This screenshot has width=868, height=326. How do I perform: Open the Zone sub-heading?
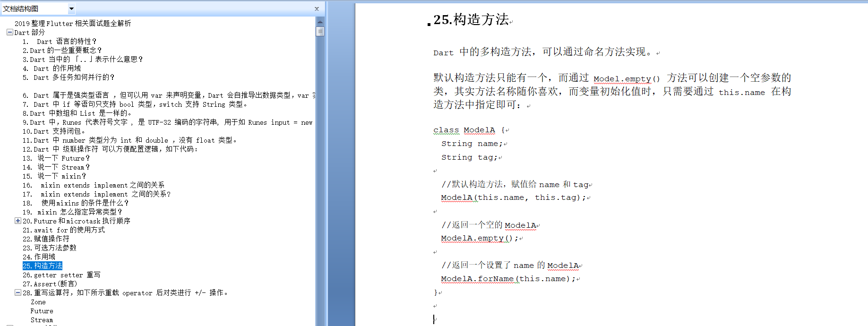38,302
